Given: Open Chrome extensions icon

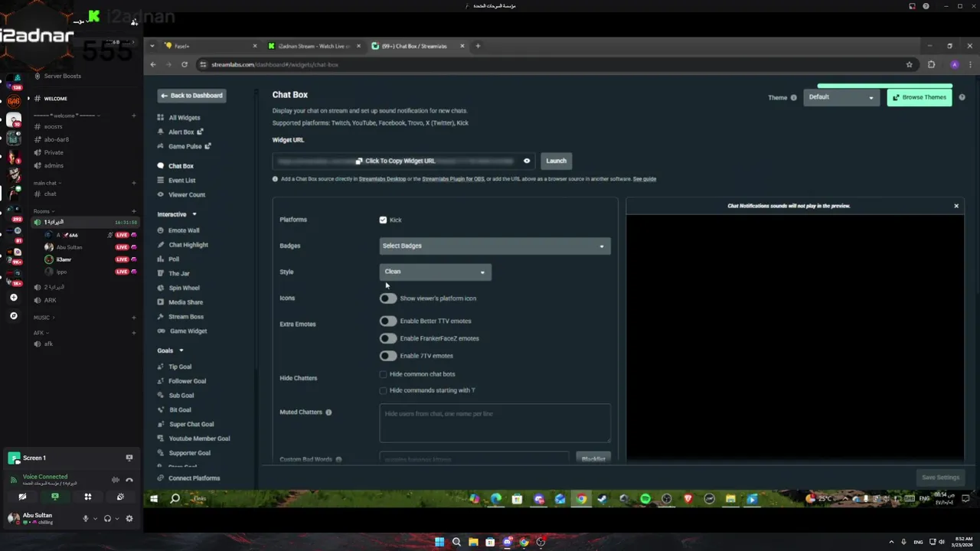Looking at the screenshot, I should point(931,64).
